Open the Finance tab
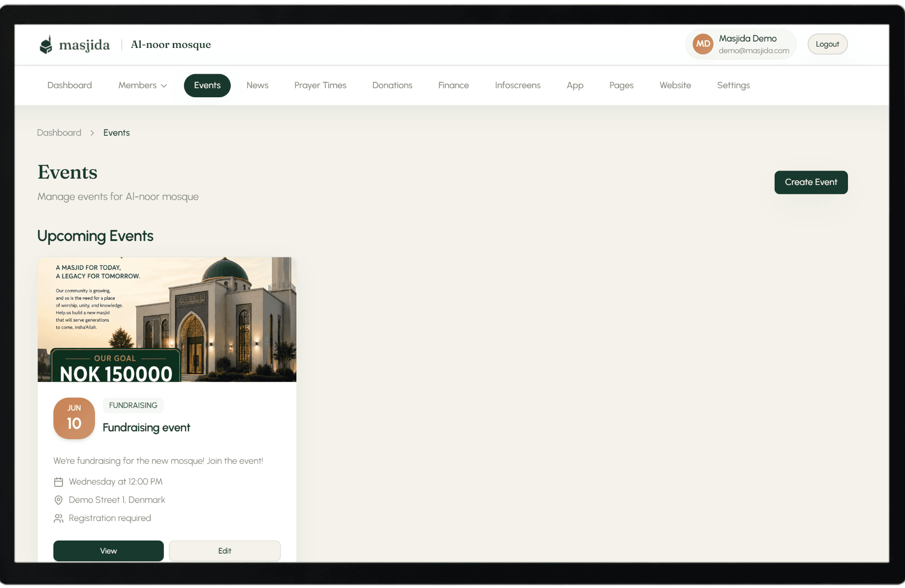The width and height of the screenshot is (905, 588). point(453,85)
